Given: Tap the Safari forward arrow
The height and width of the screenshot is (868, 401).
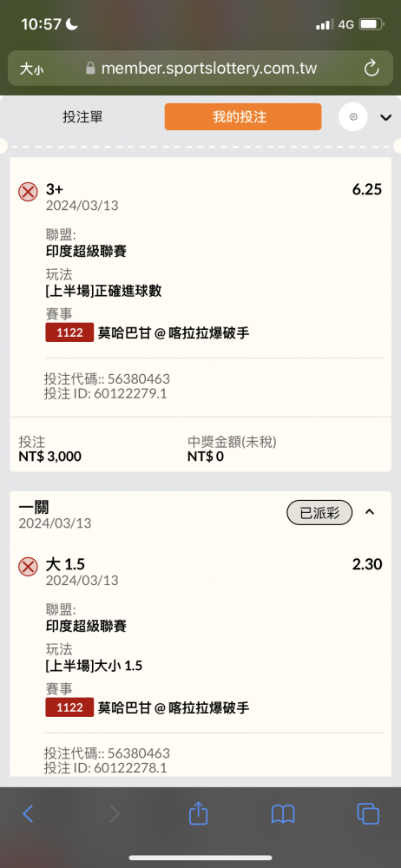Looking at the screenshot, I should 114,813.
